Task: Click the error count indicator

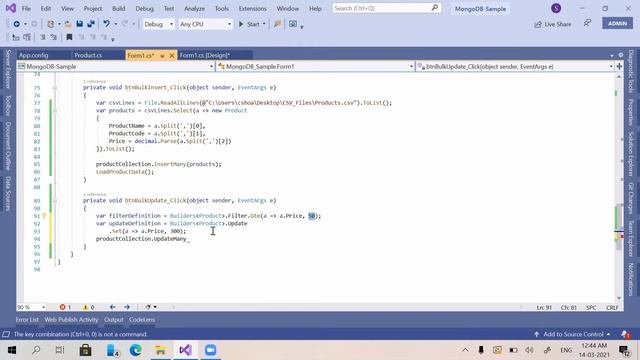Action: point(65,307)
